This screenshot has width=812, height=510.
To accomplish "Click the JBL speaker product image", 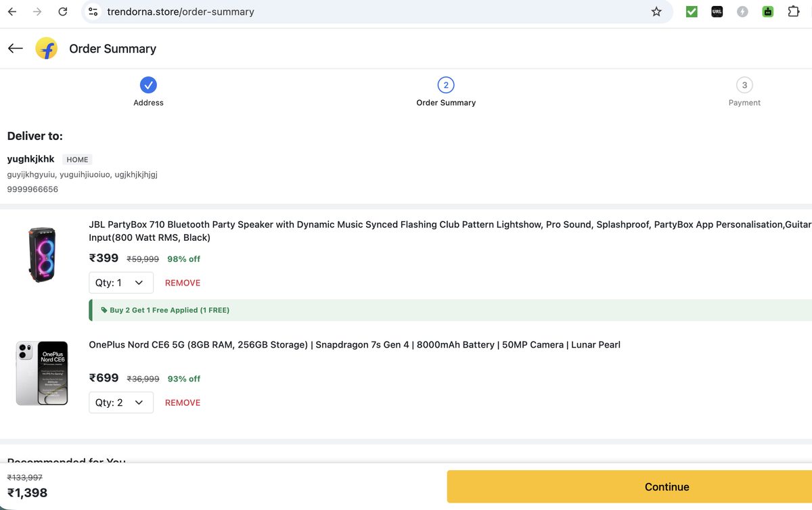I will tap(42, 255).
